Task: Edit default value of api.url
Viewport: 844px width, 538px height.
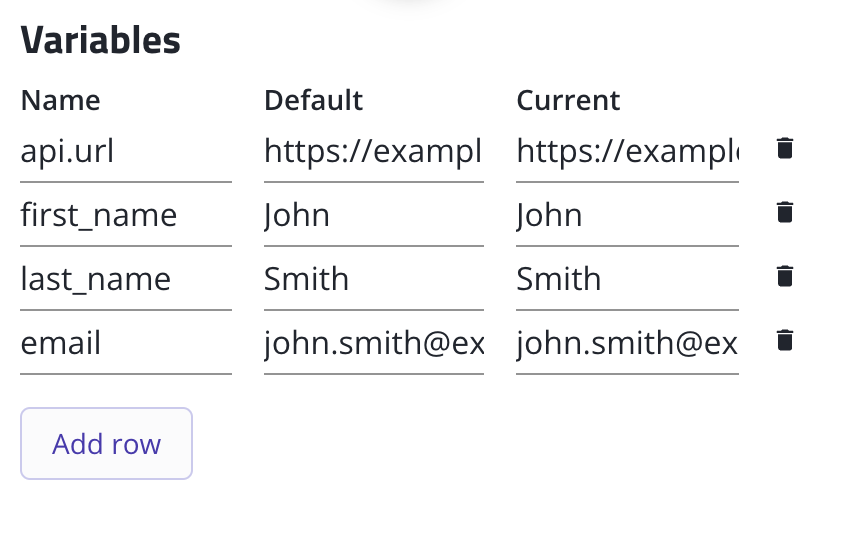Action: pos(373,151)
